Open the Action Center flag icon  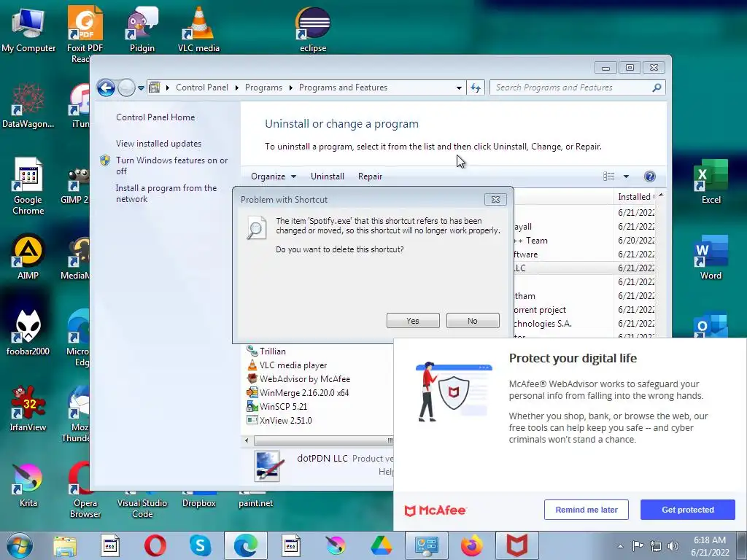[x=638, y=546]
